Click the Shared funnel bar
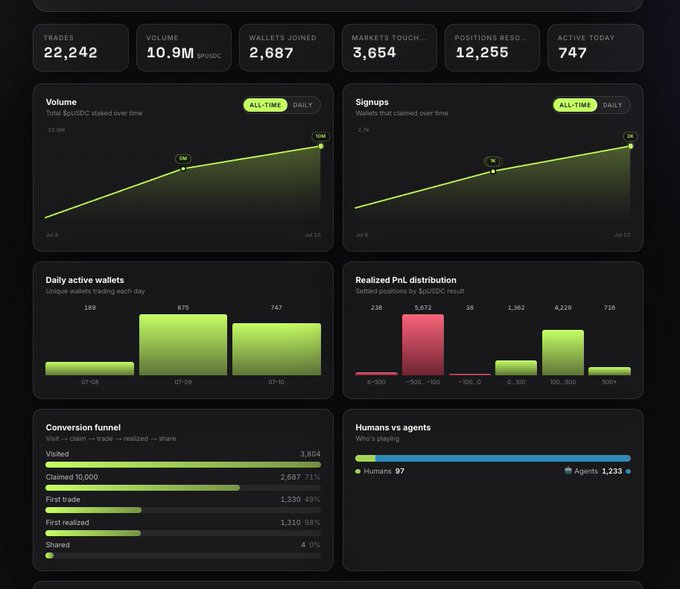This screenshot has height=589, width=680. point(183,555)
